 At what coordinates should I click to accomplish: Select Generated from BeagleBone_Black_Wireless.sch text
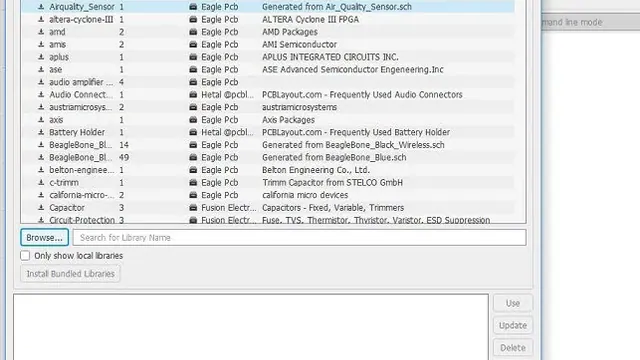pyautogui.click(x=353, y=145)
